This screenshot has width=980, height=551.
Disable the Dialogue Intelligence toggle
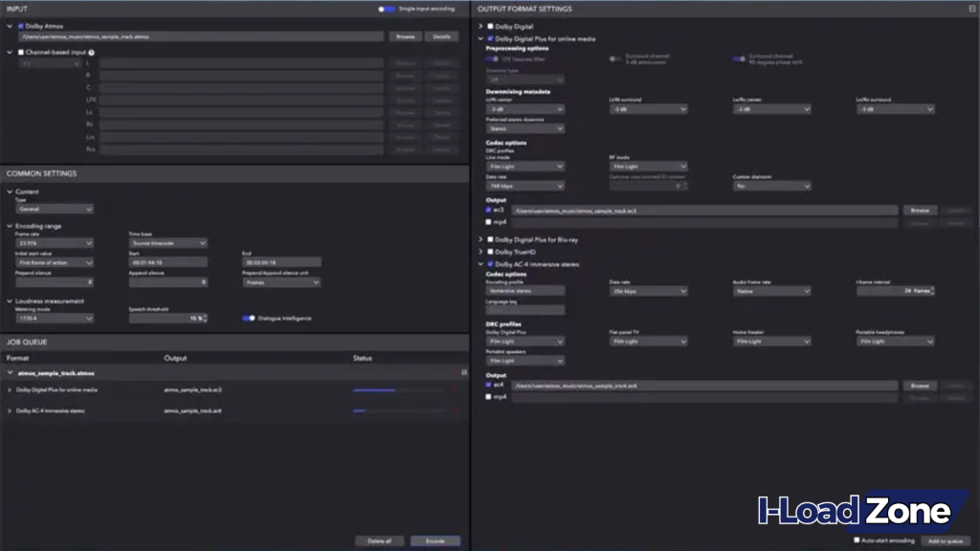(x=249, y=319)
